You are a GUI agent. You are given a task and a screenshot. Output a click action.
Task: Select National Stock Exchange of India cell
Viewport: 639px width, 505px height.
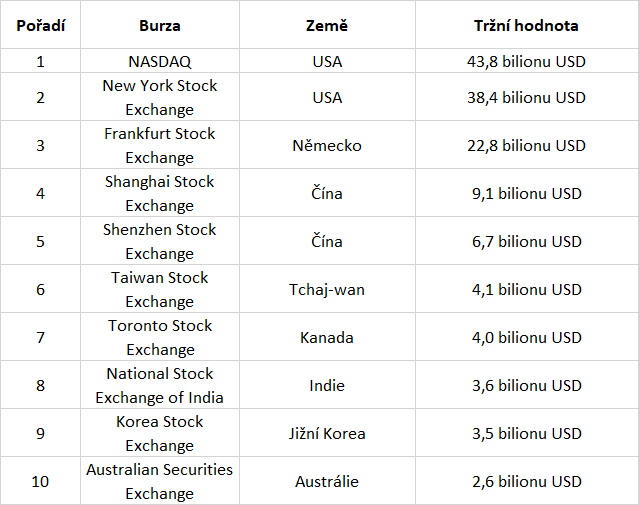click(x=160, y=385)
